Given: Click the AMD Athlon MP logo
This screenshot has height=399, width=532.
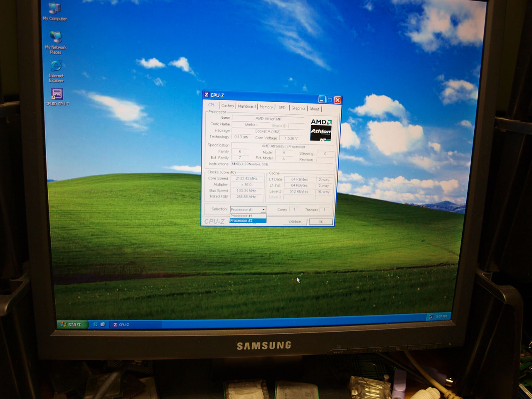Looking at the screenshot, I should click(x=321, y=130).
